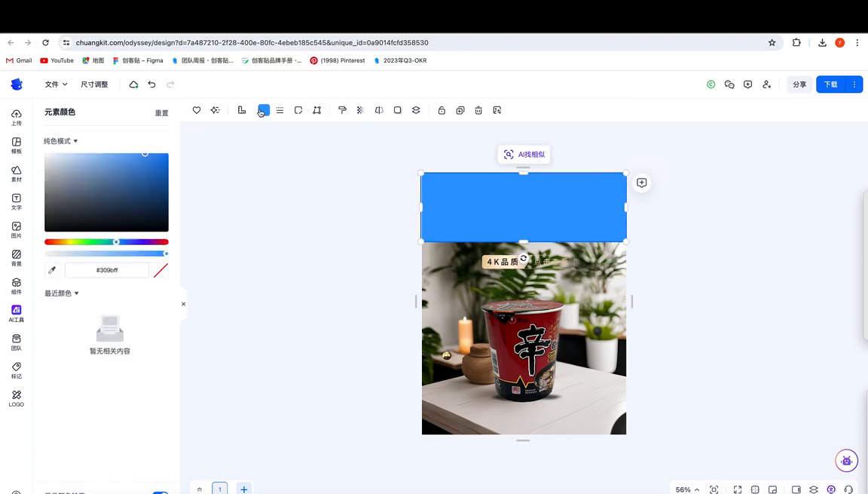The width and height of the screenshot is (868, 494).
Task: Duplicate the element with copy icon
Action: (460, 110)
